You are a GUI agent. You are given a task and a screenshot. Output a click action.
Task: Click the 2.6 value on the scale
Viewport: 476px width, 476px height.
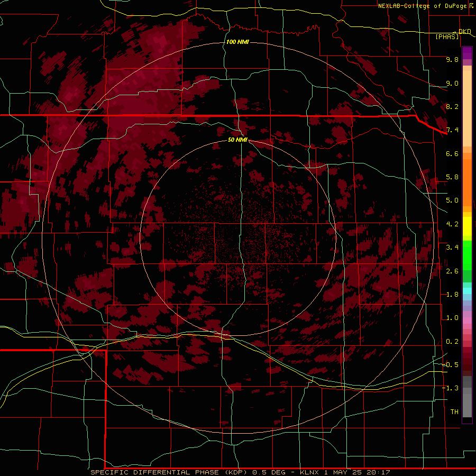click(452, 271)
